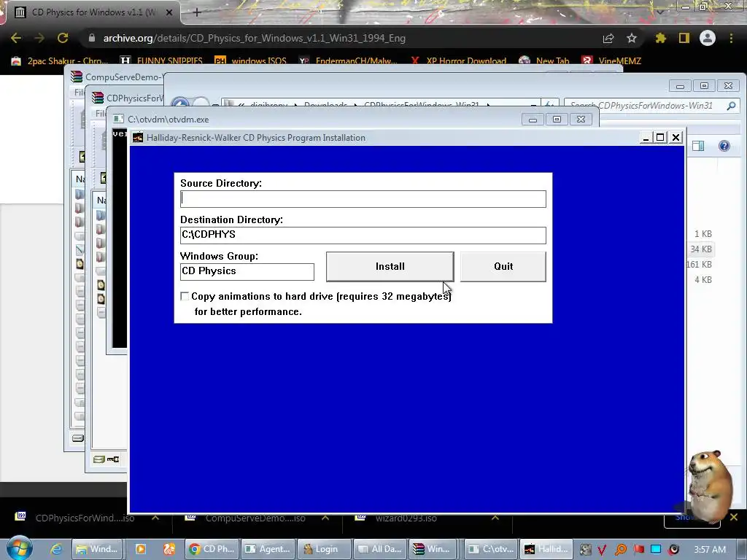
Task: Switch to Login taskbar button
Action: click(324, 549)
